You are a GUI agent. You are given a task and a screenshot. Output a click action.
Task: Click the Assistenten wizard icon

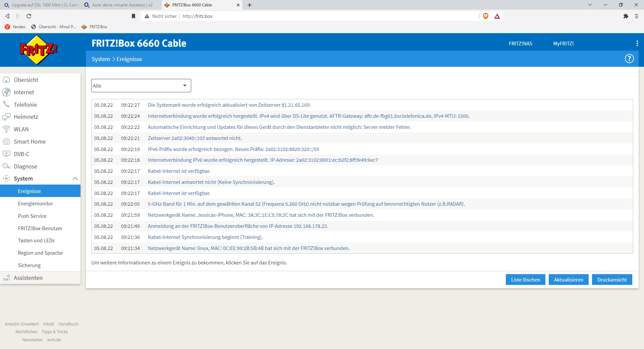coord(6,278)
